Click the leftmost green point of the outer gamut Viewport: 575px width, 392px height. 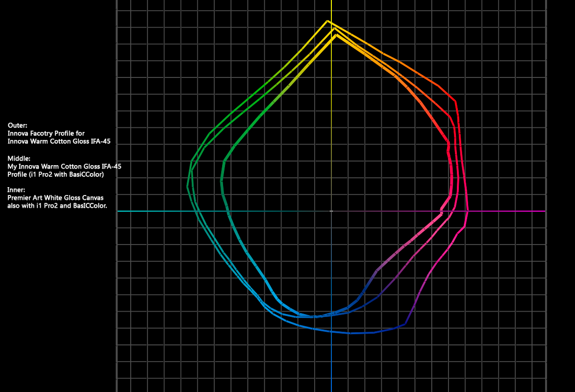click(x=188, y=187)
